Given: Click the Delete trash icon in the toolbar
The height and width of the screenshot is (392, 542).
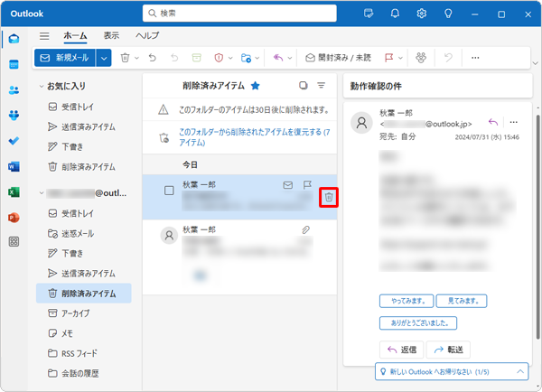Looking at the screenshot, I should click(x=126, y=58).
